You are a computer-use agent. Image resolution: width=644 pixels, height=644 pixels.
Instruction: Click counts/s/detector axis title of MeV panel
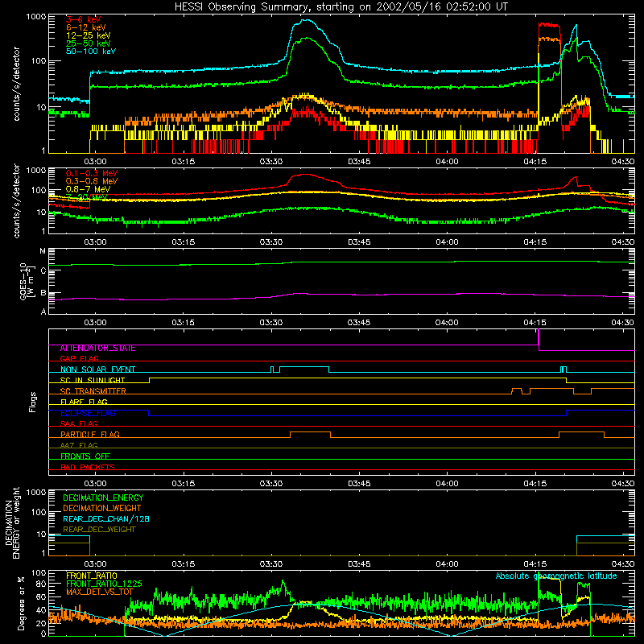tap(16, 200)
